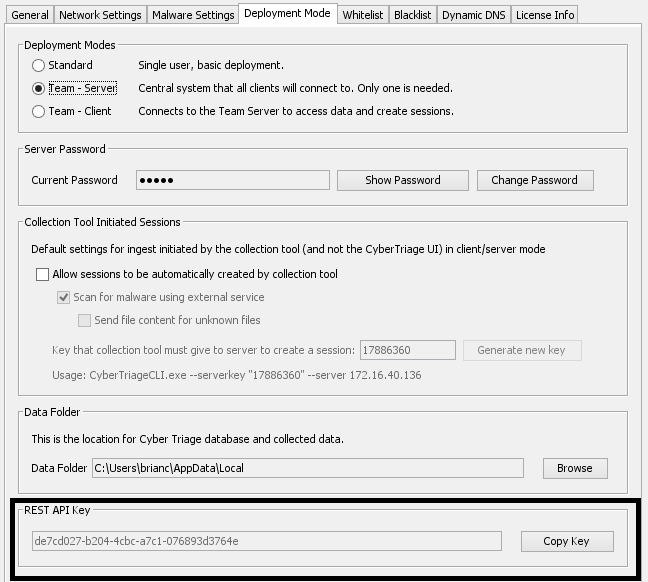Click the 'Default settings for ingest' description
The image size is (648, 582).
(288, 249)
